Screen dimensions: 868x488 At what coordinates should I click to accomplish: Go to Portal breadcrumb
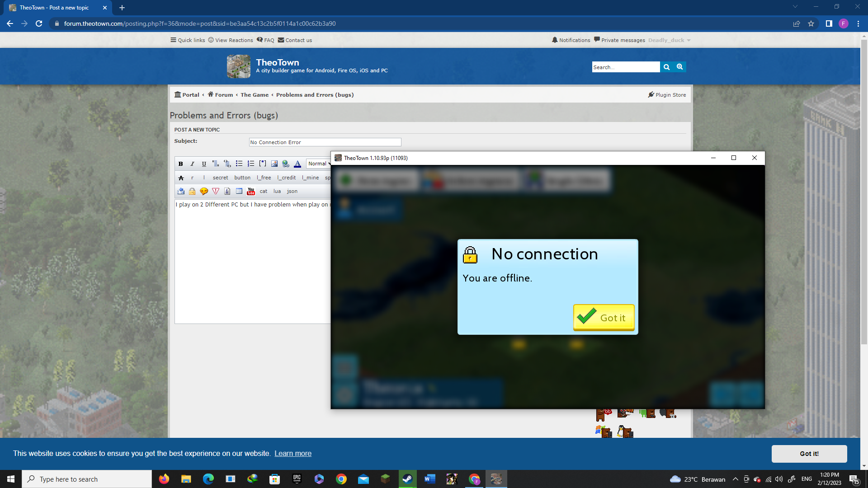coord(187,95)
